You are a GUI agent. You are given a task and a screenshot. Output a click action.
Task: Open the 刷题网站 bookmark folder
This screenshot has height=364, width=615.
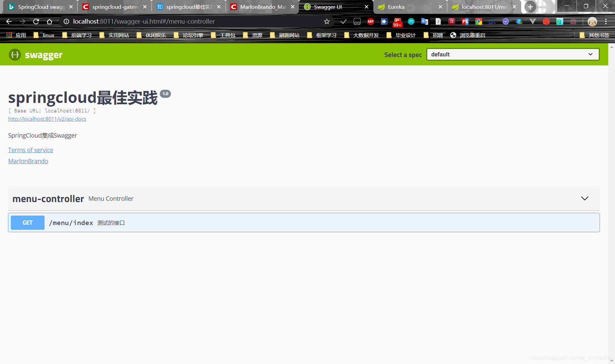(285, 35)
